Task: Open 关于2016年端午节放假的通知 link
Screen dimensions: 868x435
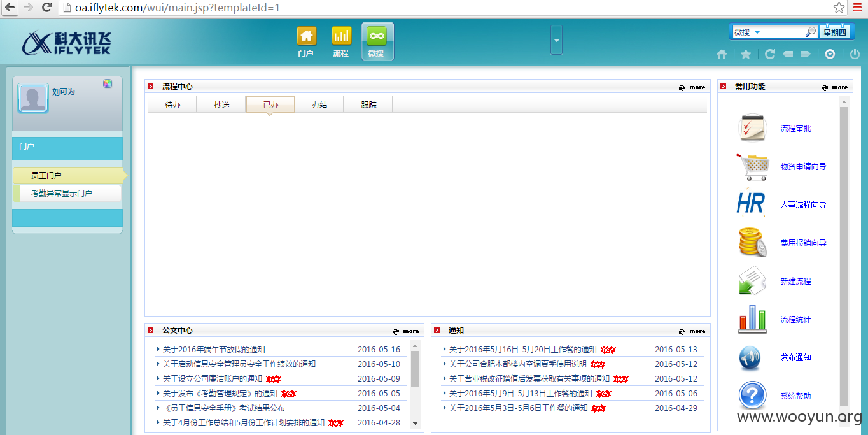Action: click(x=214, y=349)
